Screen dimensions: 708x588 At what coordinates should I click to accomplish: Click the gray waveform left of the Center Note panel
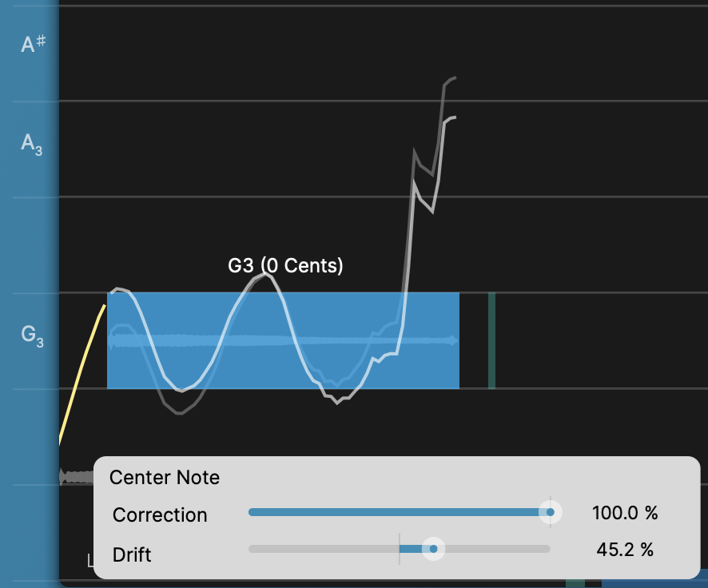pyautogui.click(x=76, y=477)
